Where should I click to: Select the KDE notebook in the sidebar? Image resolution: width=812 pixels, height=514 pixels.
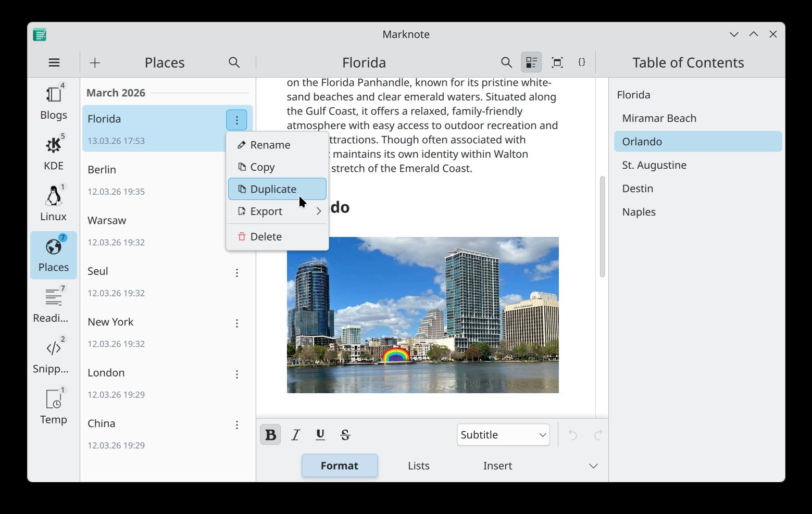(53, 152)
